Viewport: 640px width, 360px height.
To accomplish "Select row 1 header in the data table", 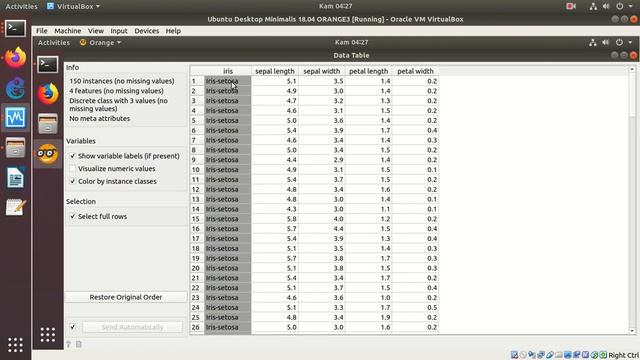I will click(197, 81).
